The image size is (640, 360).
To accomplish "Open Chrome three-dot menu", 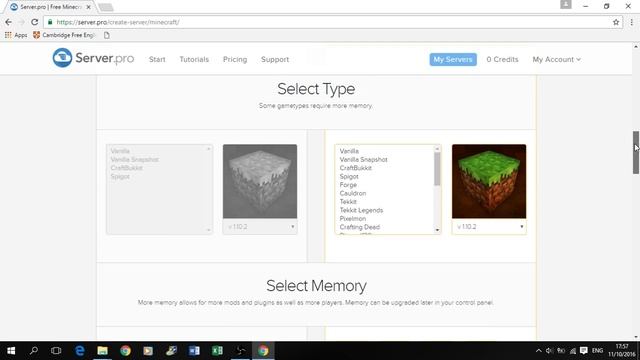I will [x=632, y=22].
